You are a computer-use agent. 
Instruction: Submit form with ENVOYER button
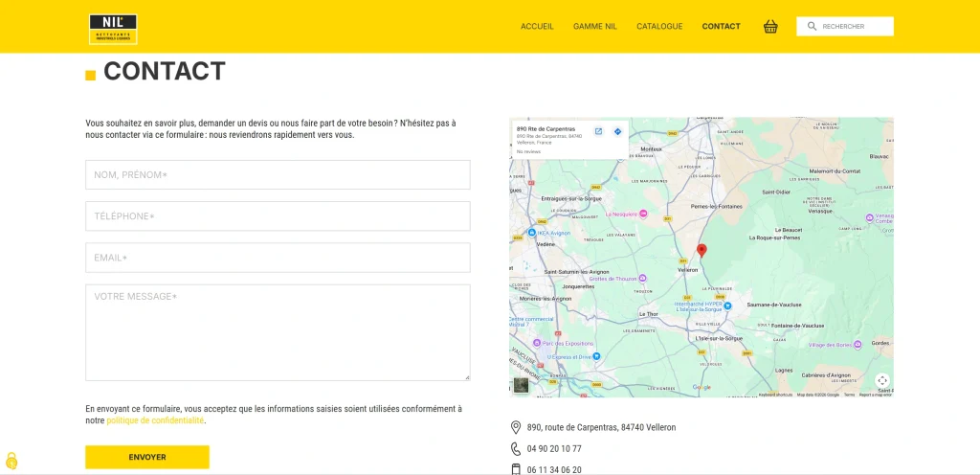point(147,457)
